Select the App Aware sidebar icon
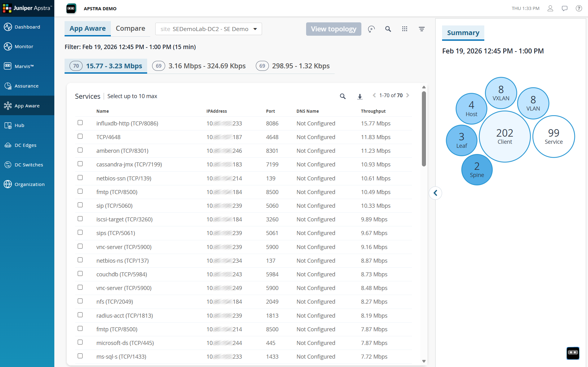Image resolution: width=588 pixels, height=367 pixels. coord(8,106)
